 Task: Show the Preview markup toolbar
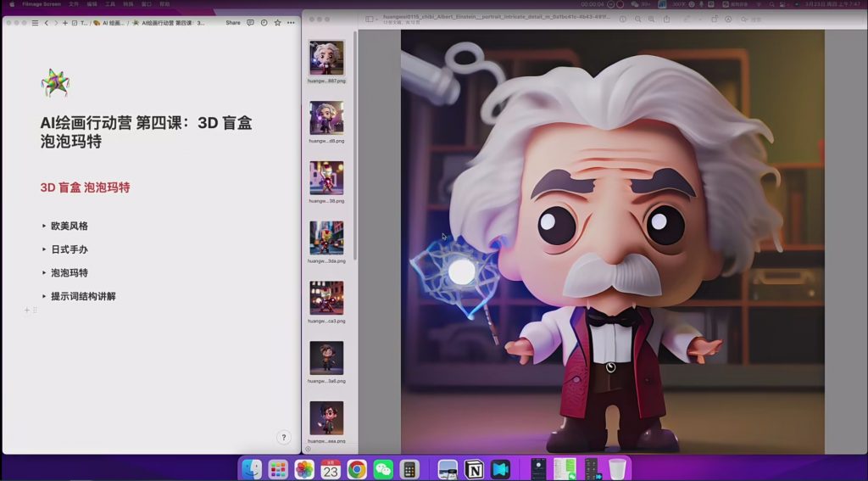[x=728, y=19]
